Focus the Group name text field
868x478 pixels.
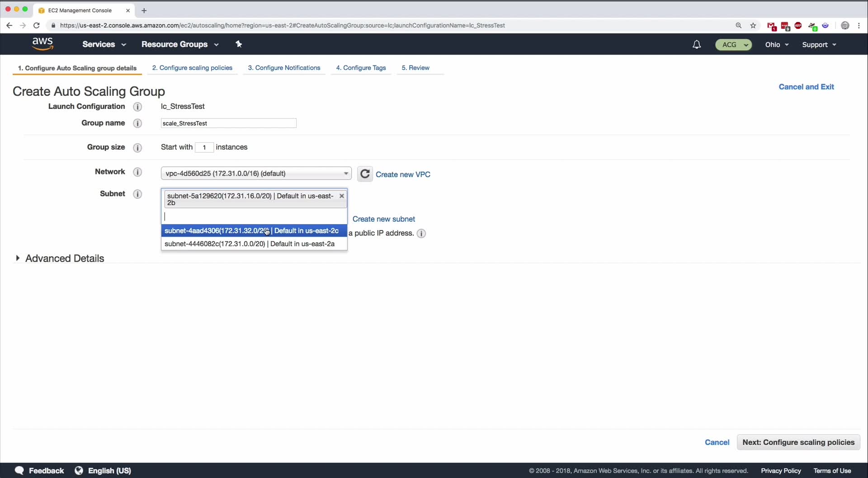click(x=229, y=123)
